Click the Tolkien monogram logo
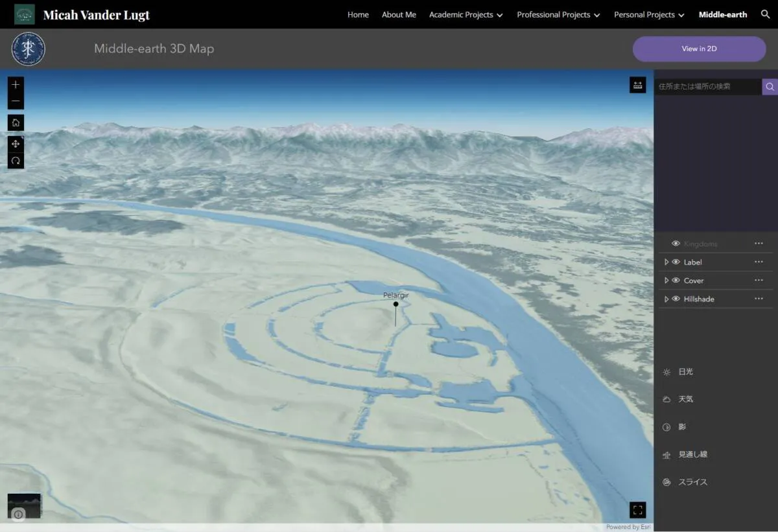Viewport: 778px width, 532px height. click(29, 49)
